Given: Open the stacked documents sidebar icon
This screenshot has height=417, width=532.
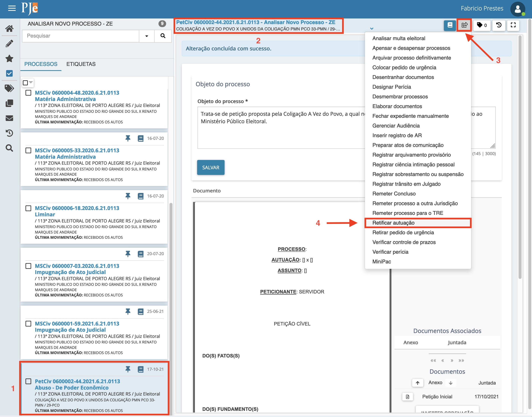Looking at the screenshot, I should coord(9,103).
